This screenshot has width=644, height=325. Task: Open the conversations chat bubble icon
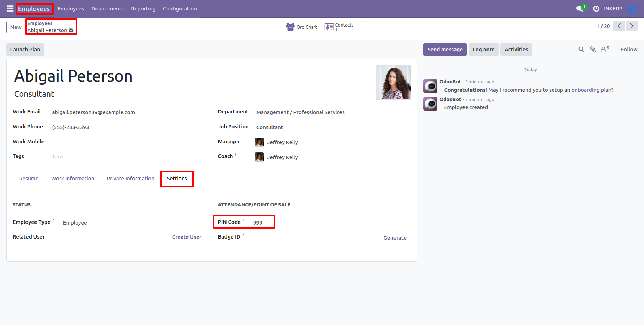point(580,9)
